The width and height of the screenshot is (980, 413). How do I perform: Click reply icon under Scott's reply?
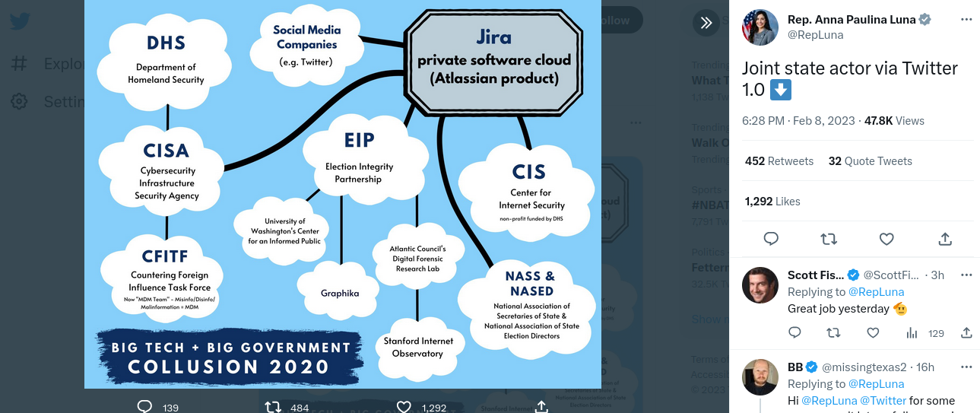tap(794, 332)
